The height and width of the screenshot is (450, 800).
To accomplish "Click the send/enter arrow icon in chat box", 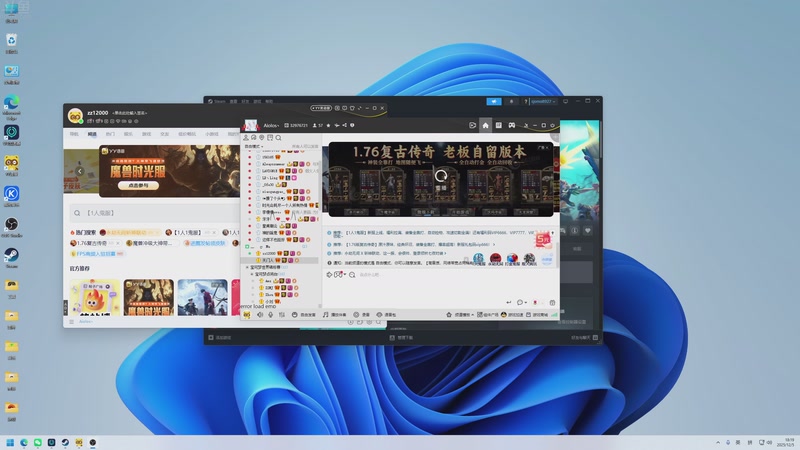I will pos(509,303).
